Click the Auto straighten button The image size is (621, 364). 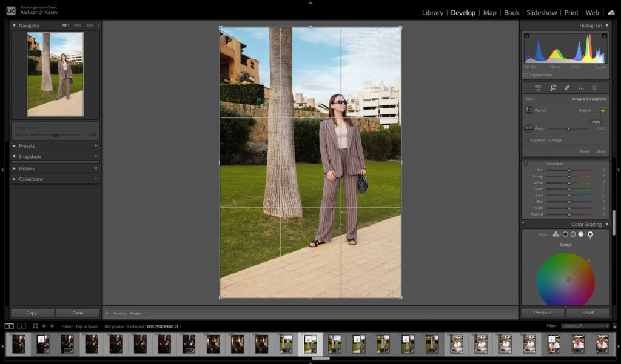pos(597,121)
